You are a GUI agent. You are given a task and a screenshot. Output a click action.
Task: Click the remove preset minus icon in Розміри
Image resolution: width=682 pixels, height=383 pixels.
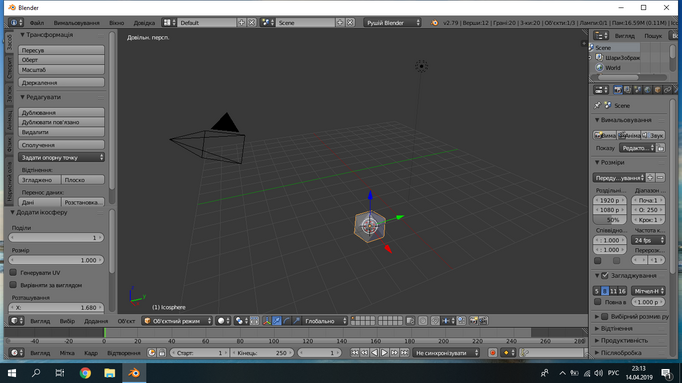pyautogui.click(x=660, y=177)
